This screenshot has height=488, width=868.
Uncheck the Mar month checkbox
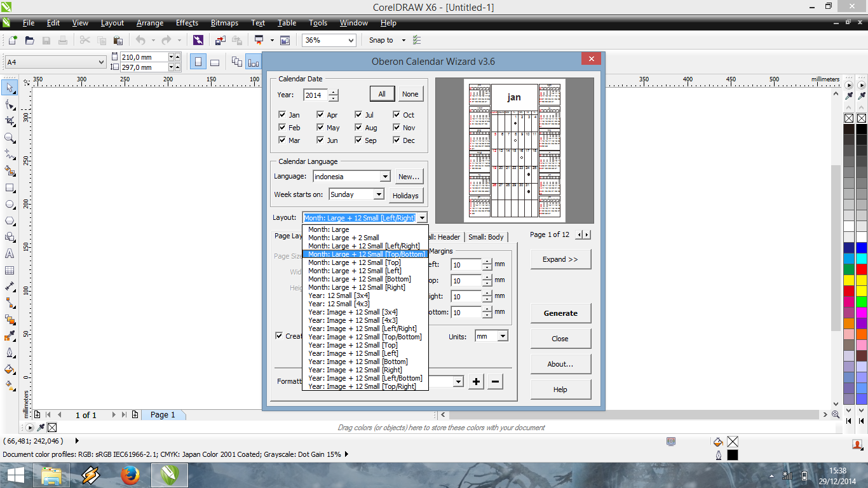(x=282, y=140)
